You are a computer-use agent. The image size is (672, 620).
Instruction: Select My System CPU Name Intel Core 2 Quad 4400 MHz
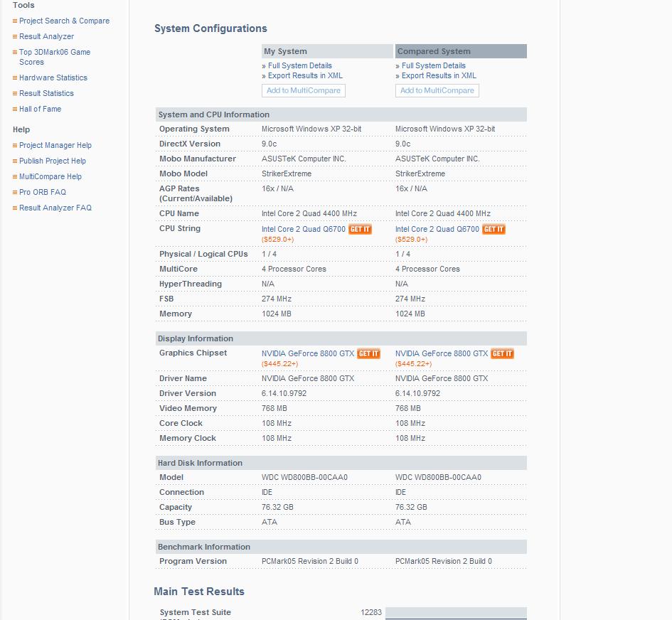[309, 214]
